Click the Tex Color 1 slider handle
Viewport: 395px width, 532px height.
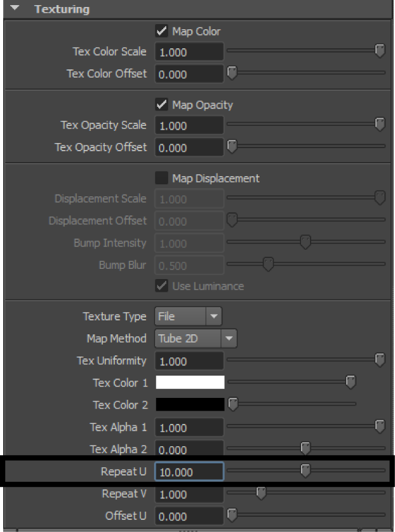351,382
